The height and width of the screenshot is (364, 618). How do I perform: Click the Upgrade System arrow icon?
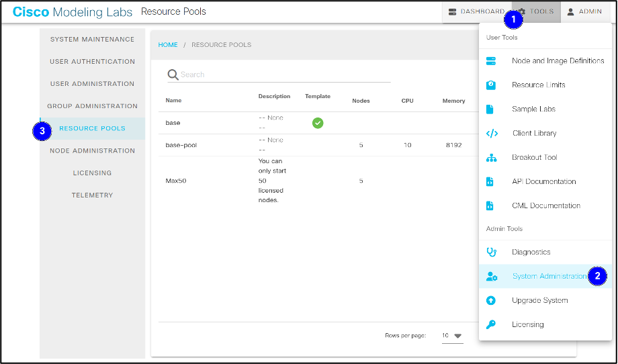[x=491, y=300]
